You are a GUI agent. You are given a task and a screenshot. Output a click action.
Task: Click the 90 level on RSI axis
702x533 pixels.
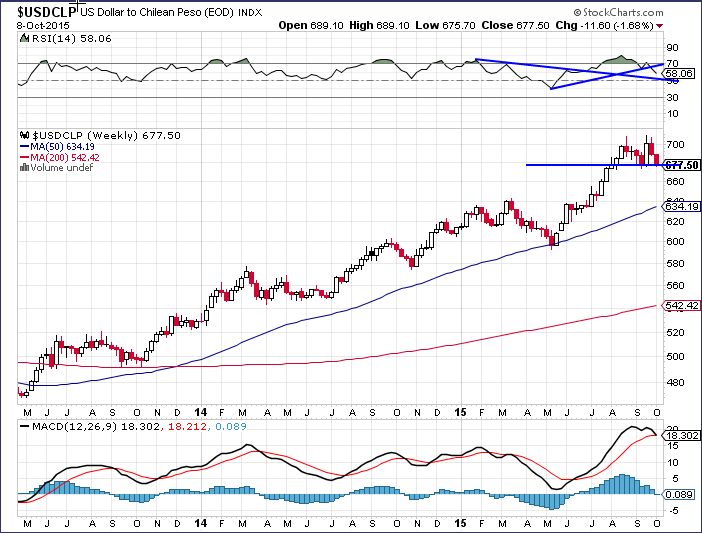(x=672, y=47)
